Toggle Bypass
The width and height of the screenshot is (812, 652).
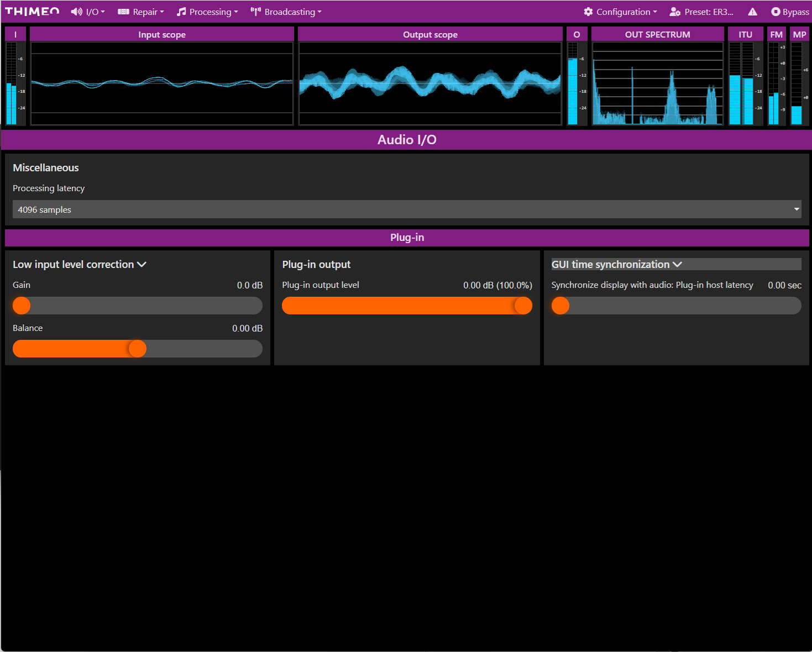pos(790,12)
